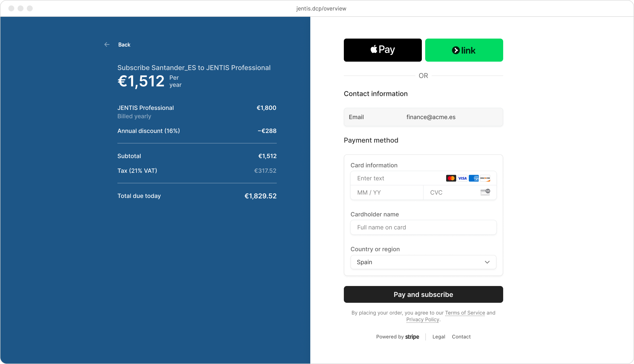
Task: Click the Visa card icon
Action: click(x=462, y=178)
